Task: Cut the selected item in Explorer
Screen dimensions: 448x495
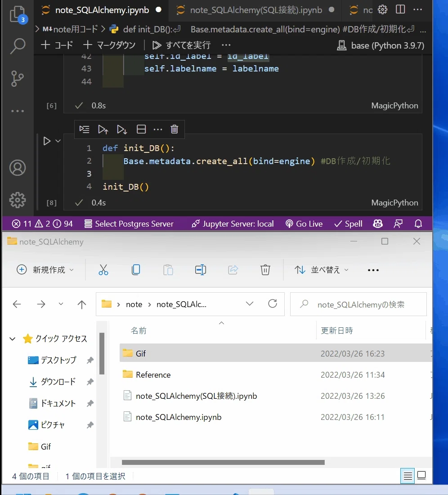Action: tap(103, 270)
